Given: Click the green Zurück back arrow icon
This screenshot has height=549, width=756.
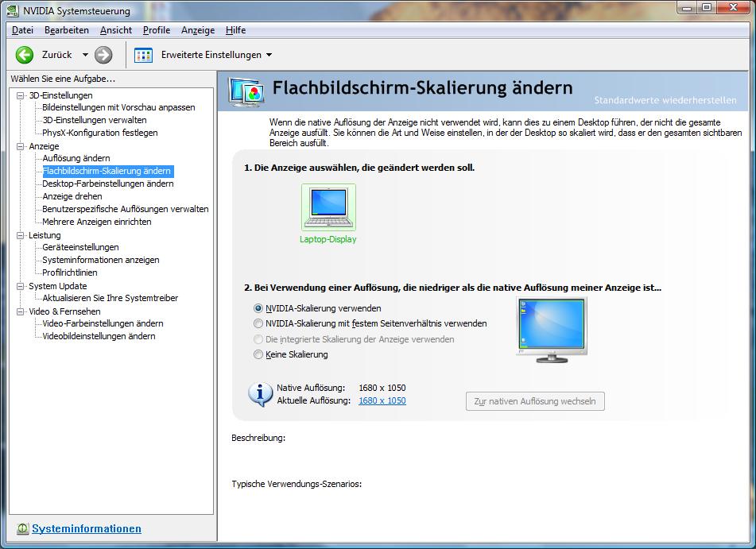Looking at the screenshot, I should click(25, 55).
